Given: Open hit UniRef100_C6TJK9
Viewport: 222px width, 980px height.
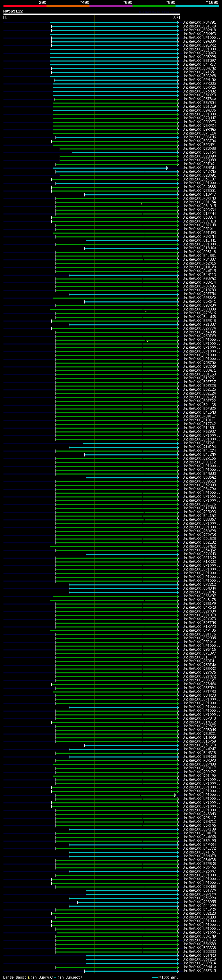Looking at the screenshot, I should pyautogui.click(x=199, y=26).
